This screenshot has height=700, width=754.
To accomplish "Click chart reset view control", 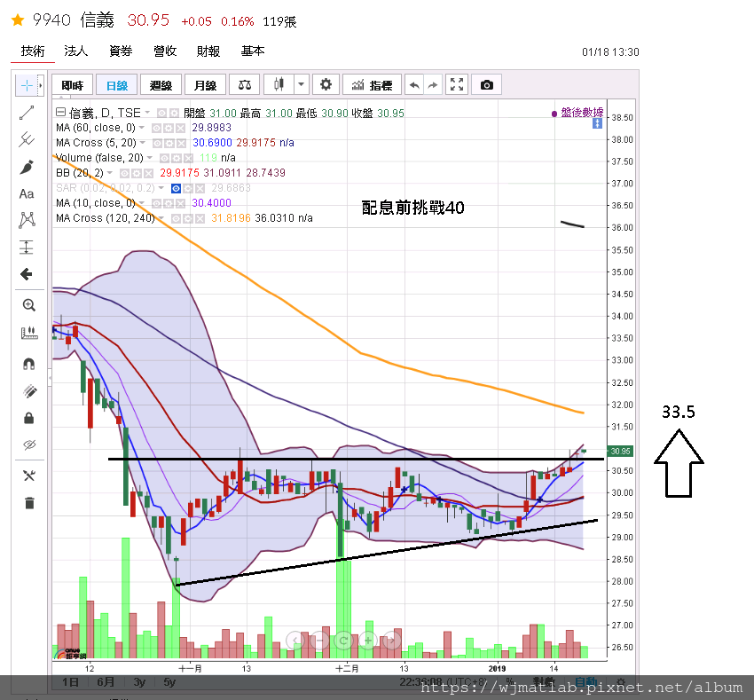I will (x=343, y=641).
